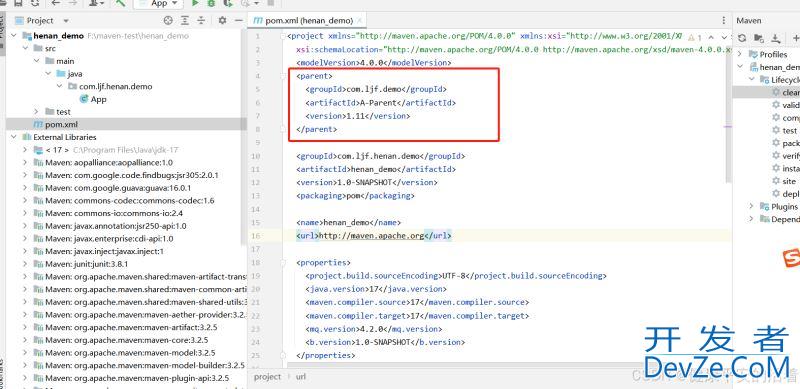Viewport: 800px width, 389px height.
Task: Click the Back navigation arrow in toolbar
Action: tap(56, 3)
